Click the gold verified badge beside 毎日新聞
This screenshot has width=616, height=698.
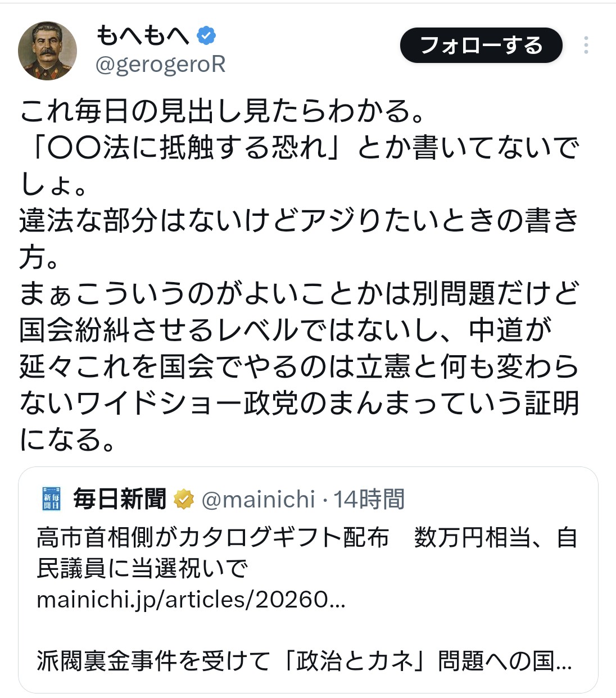(184, 499)
